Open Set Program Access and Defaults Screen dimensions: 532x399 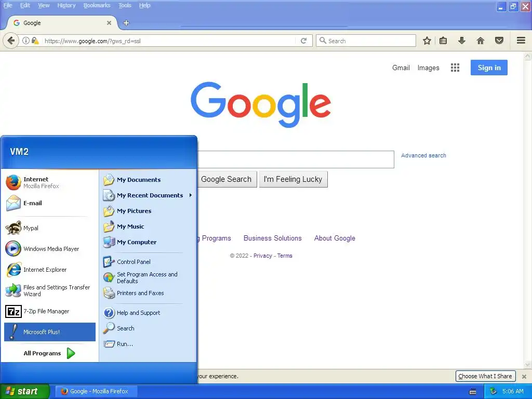click(148, 277)
